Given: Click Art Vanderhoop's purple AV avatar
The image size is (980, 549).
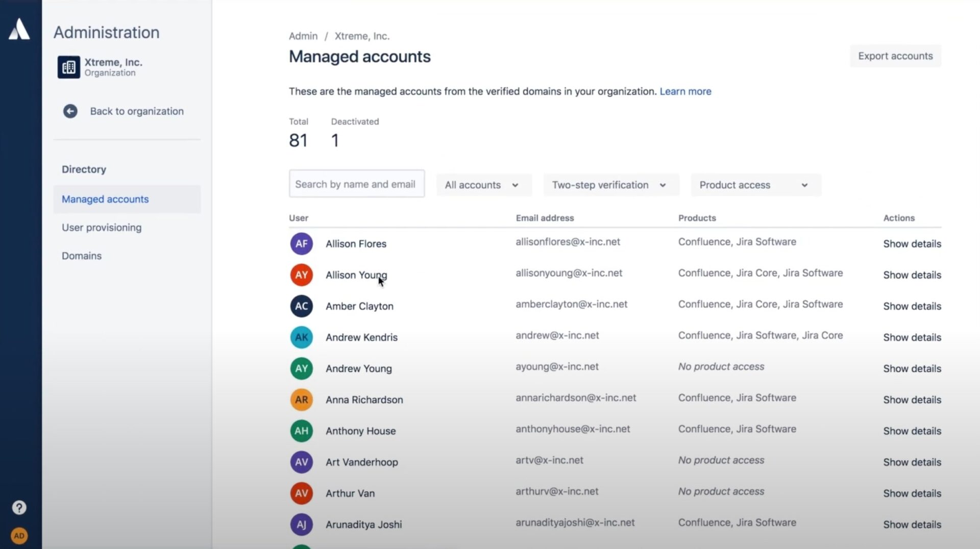Looking at the screenshot, I should pyautogui.click(x=302, y=462).
